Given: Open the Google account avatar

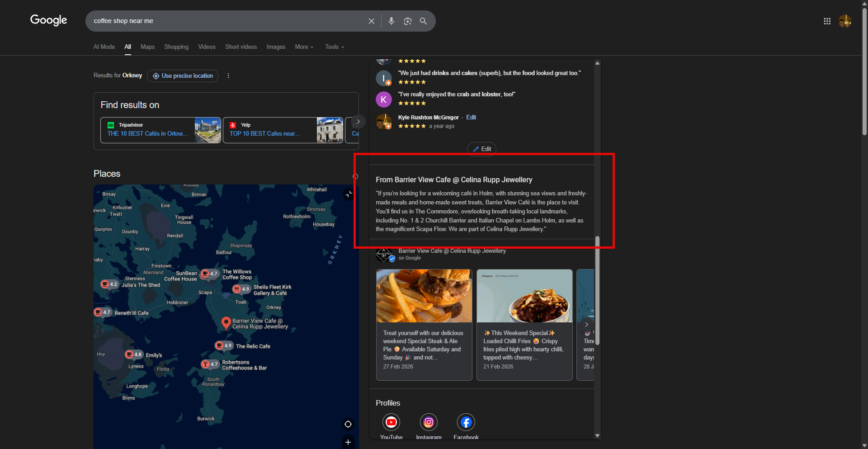Looking at the screenshot, I should click(845, 21).
